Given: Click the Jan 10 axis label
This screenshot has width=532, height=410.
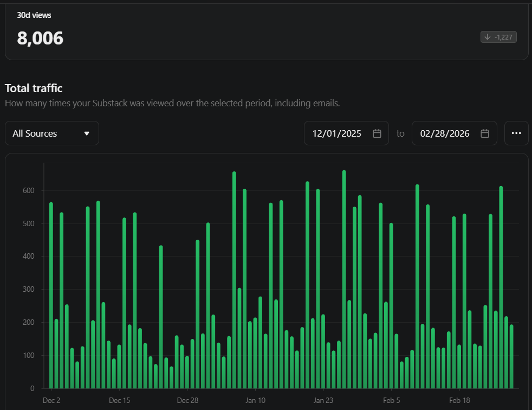Looking at the screenshot, I should (256, 400).
